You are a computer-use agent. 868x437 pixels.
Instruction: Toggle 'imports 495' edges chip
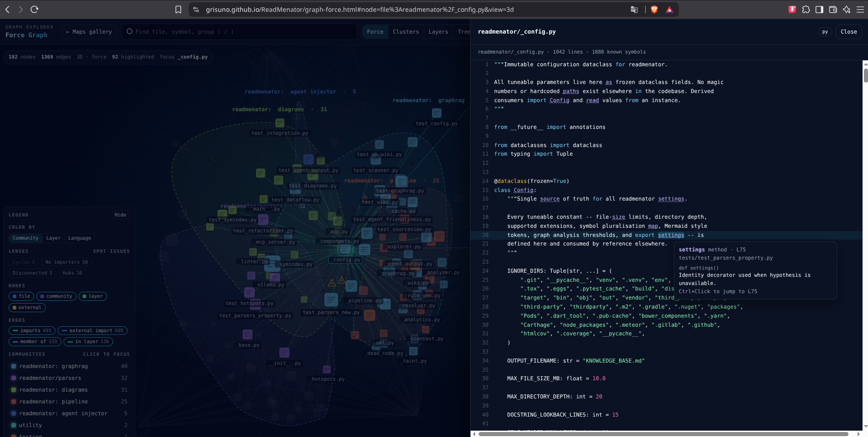(32, 331)
